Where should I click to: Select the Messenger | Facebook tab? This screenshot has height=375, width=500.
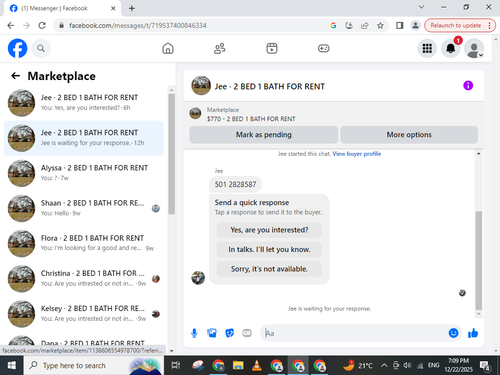62,8
